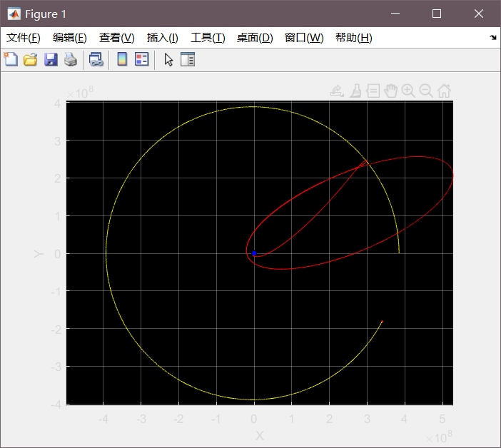
Task: Open the 工具(T) menu
Action: [x=208, y=38]
